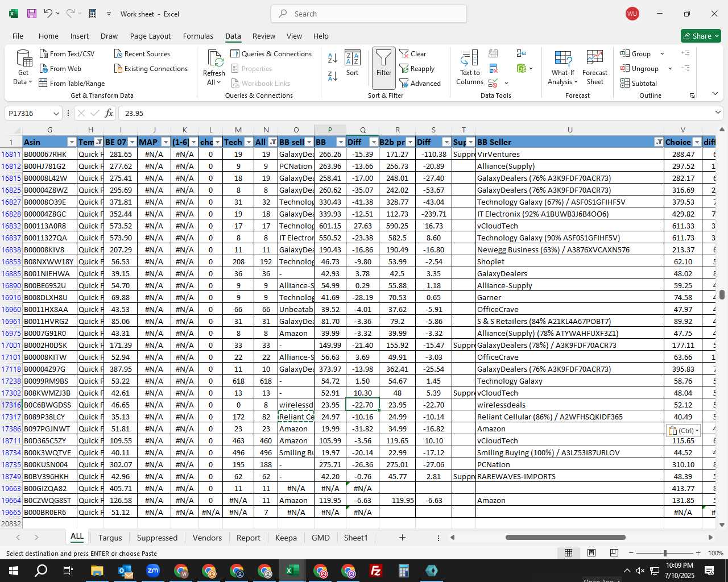The height and width of the screenshot is (582, 728).
Task: Click zoom in plus button
Action: click(698, 553)
